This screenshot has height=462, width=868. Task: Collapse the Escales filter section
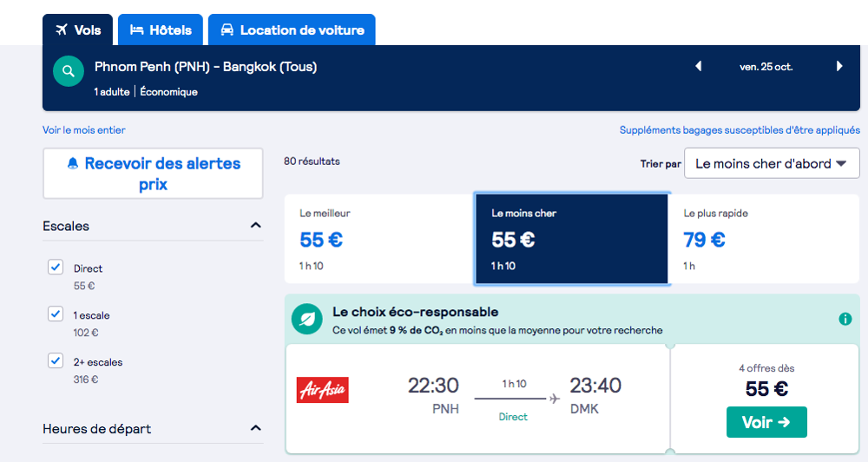(256, 226)
